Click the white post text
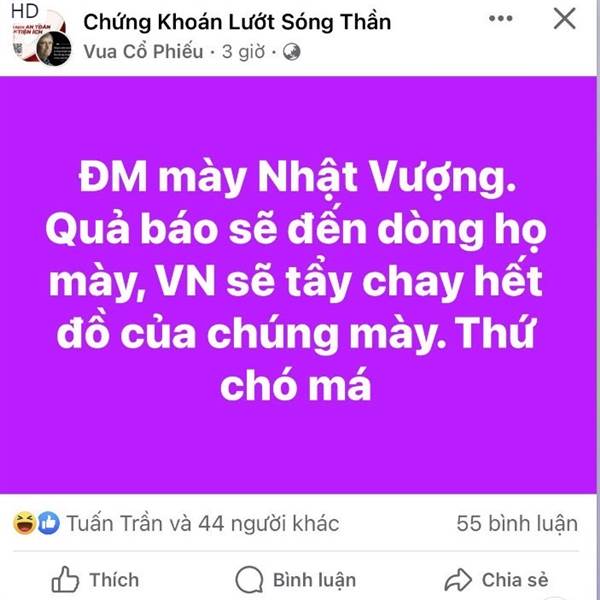Viewport: 600px width, 600px height. coord(295,281)
